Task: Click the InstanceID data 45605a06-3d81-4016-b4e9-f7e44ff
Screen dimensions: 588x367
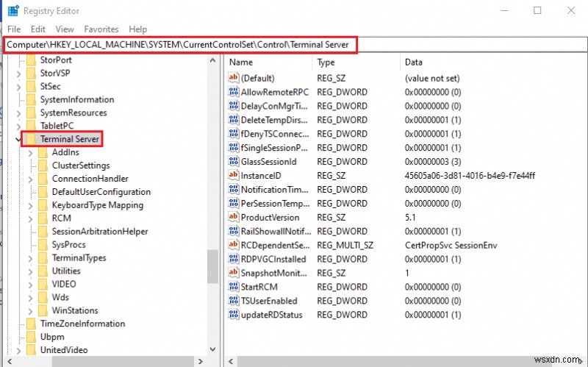Action: [470, 176]
